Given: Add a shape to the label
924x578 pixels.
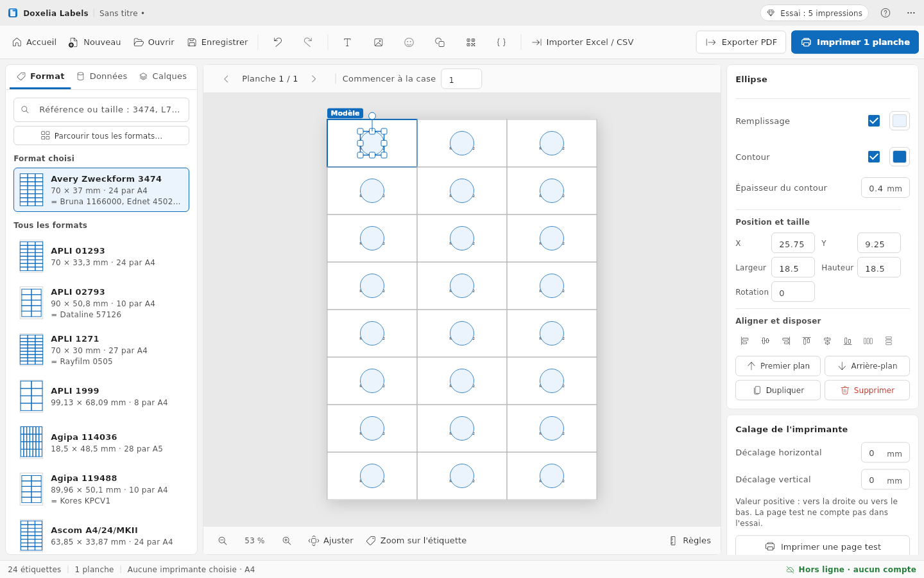Looking at the screenshot, I should (440, 42).
